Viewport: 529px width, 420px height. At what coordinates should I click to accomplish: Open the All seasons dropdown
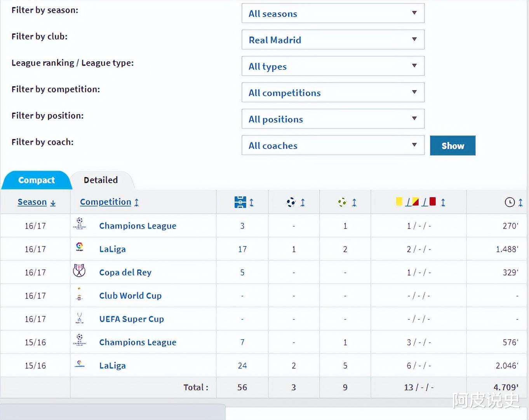[x=333, y=13]
